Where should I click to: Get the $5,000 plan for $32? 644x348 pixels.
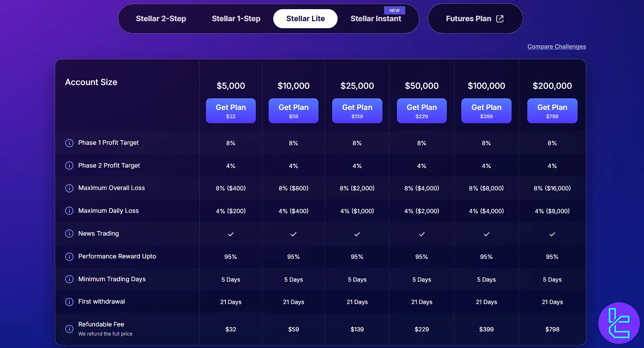click(231, 111)
